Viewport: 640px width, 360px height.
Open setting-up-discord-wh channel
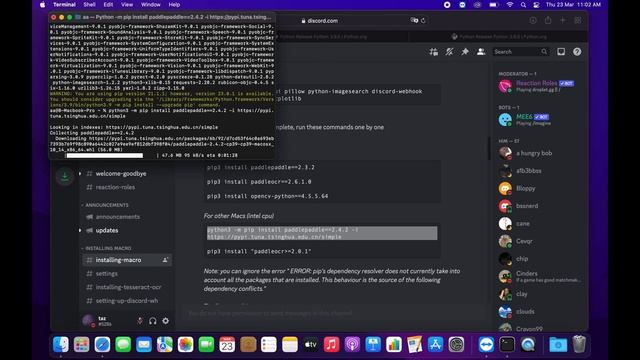(127, 301)
